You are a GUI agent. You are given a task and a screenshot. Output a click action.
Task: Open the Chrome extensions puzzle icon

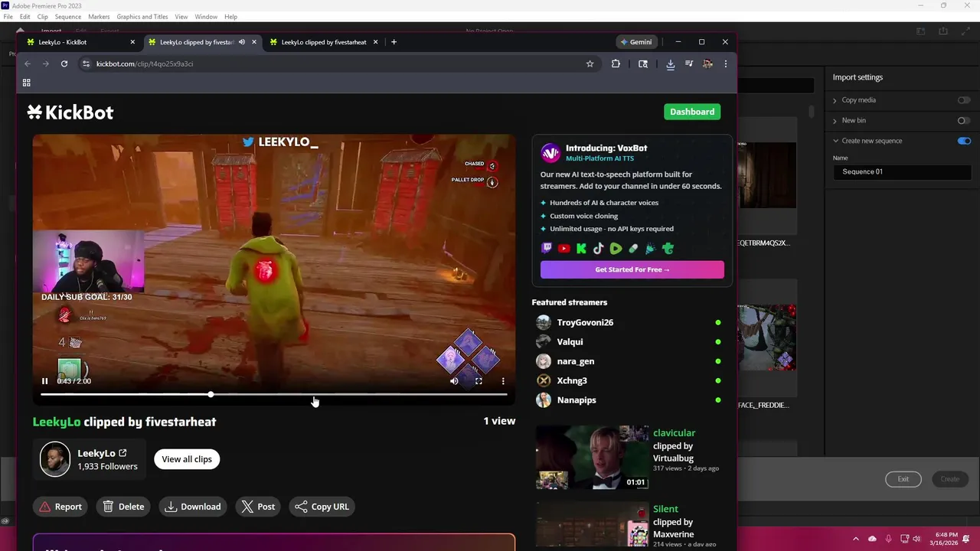click(x=616, y=64)
